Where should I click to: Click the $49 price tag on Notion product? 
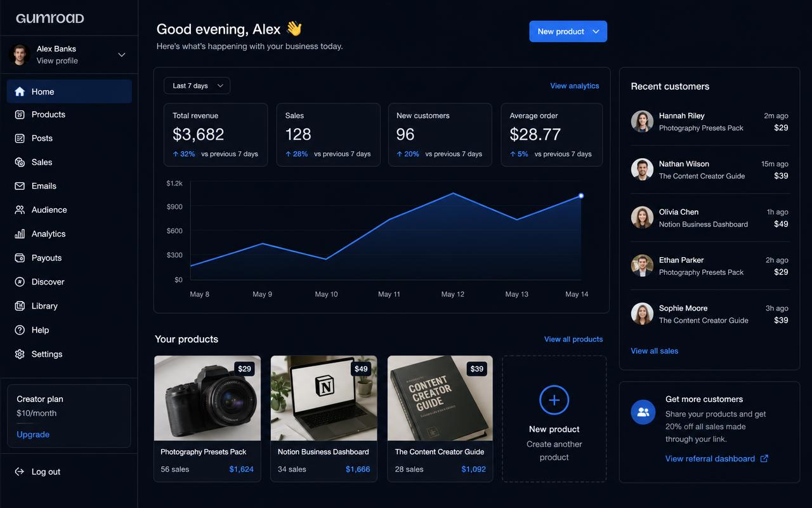click(361, 369)
